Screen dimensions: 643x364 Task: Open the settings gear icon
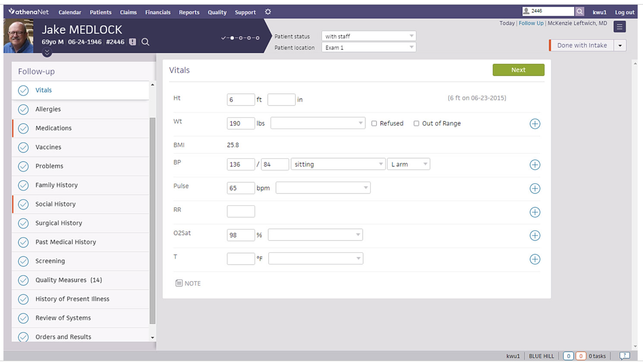[268, 12]
